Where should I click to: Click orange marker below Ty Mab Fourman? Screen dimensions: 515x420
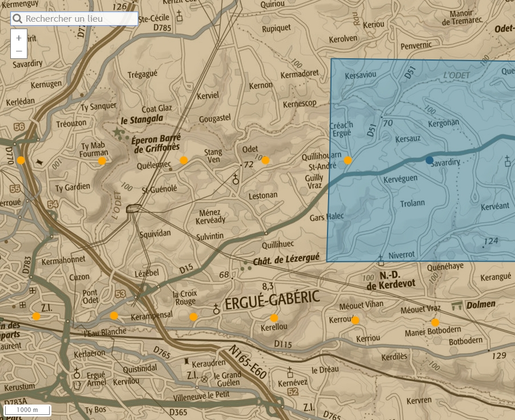point(102,161)
